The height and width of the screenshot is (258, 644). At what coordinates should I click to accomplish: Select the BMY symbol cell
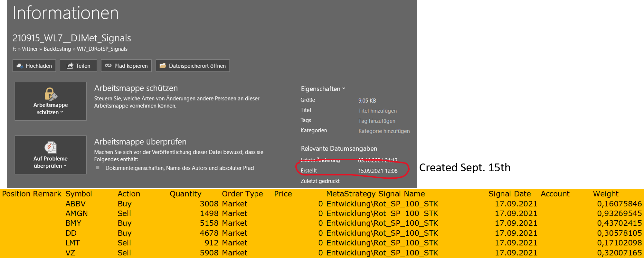[x=73, y=223]
